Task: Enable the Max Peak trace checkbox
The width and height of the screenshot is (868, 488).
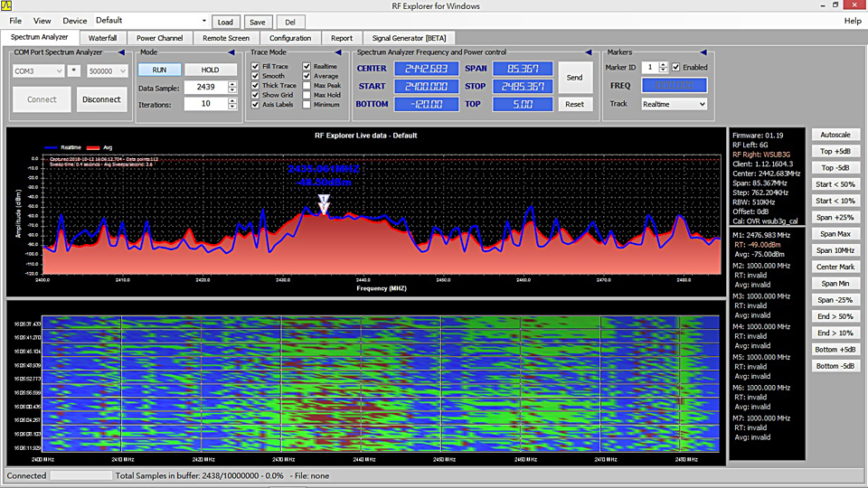Action: coord(307,85)
